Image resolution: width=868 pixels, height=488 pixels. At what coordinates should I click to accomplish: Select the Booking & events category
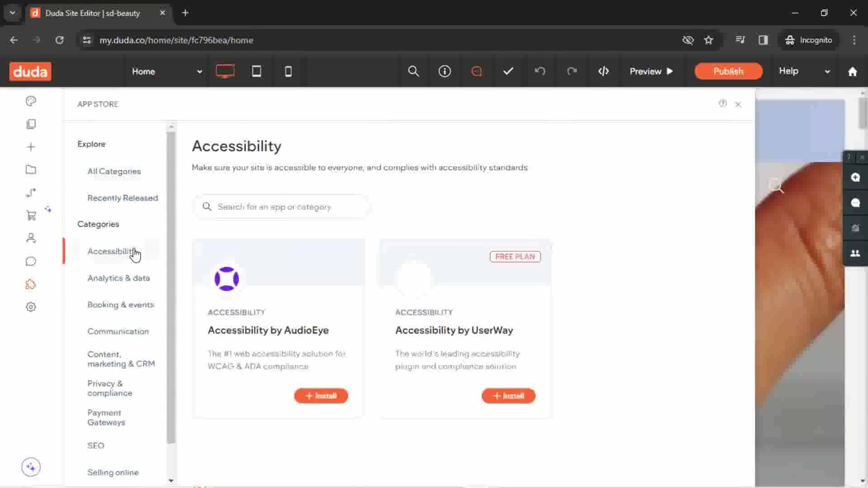point(120,305)
